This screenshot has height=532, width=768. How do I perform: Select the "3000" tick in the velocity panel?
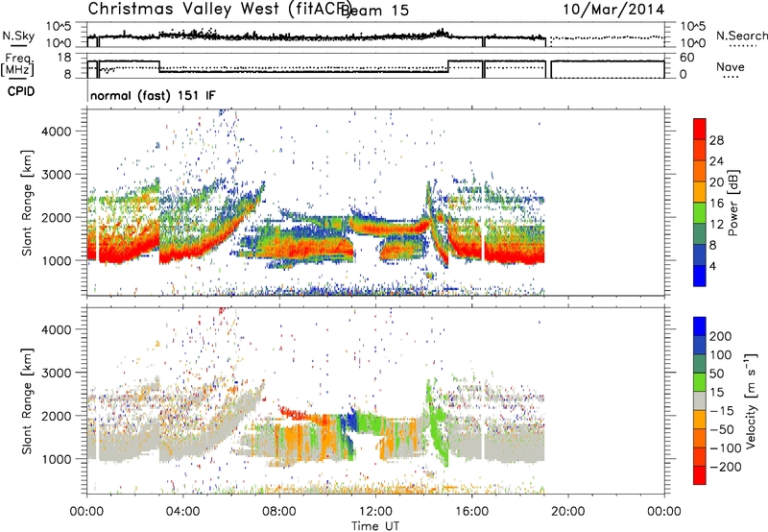click(x=56, y=373)
